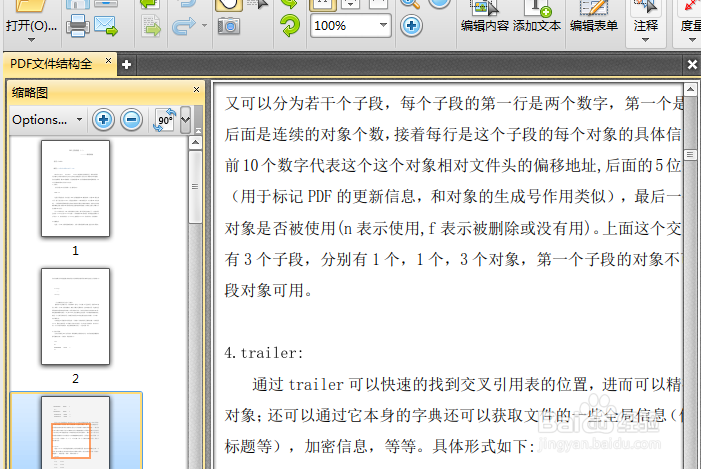This screenshot has width=701, height=469.
Task: Click the heading text "4. trailer:"
Action: coord(264,353)
